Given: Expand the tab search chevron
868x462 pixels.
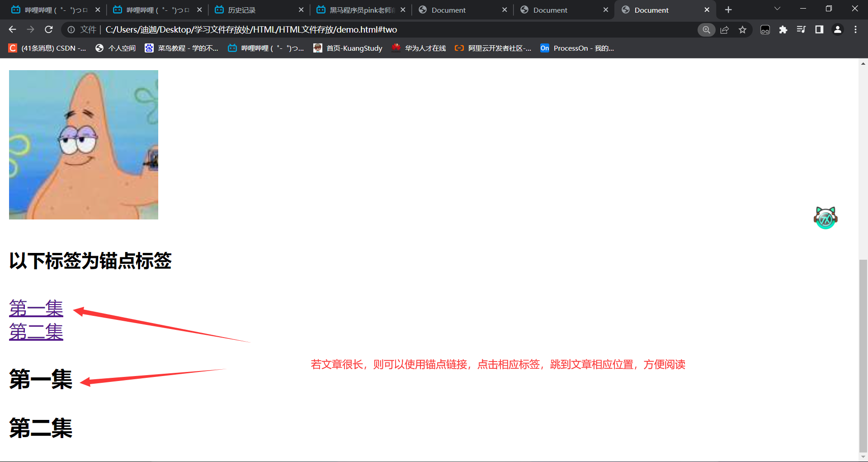Looking at the screenshot, I should 777,9.
